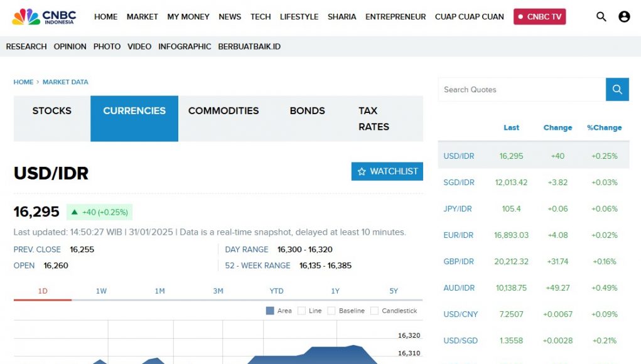Open the CNBC TV live button
This screenshot has width=641, height=364.
[539, 17]
